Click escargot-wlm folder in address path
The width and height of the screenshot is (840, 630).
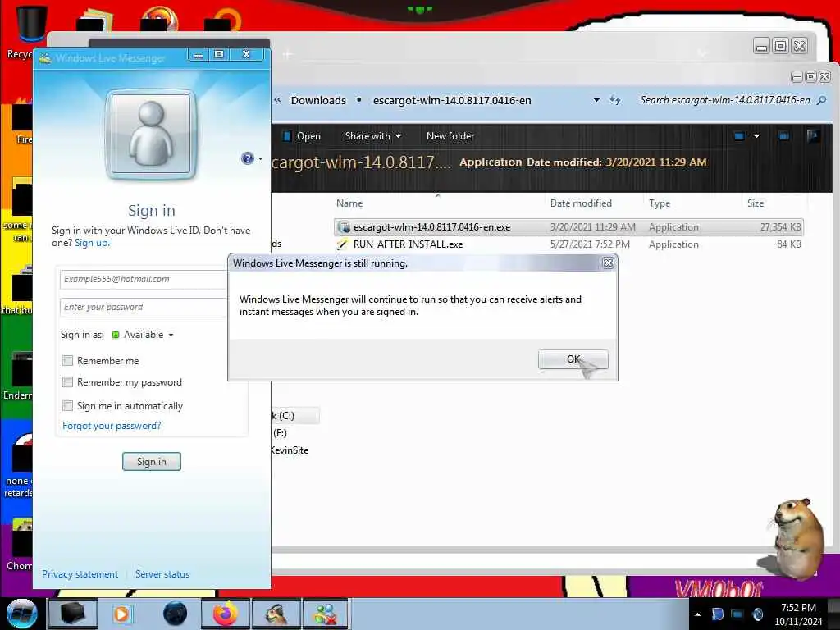pyautogui.click(x=452, y=100)
